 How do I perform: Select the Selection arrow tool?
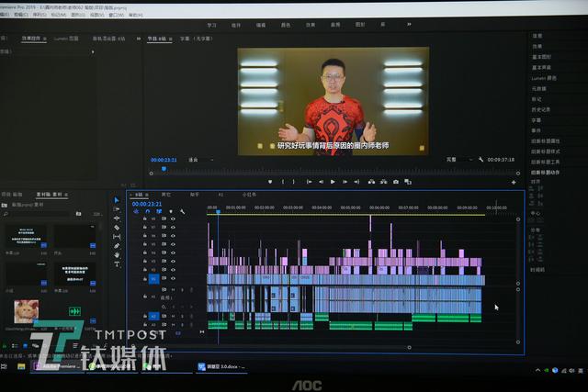117,200
